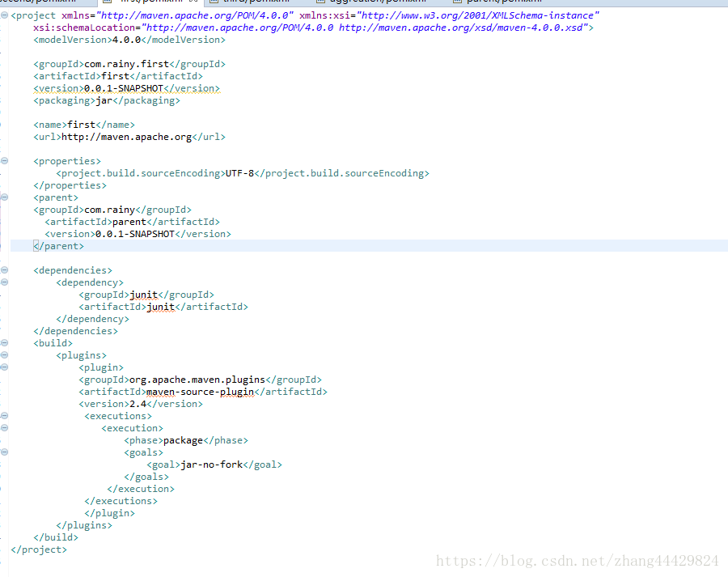Click the closing plugin tag
Viewport: 728px width, 577px height.
[109, 513]
